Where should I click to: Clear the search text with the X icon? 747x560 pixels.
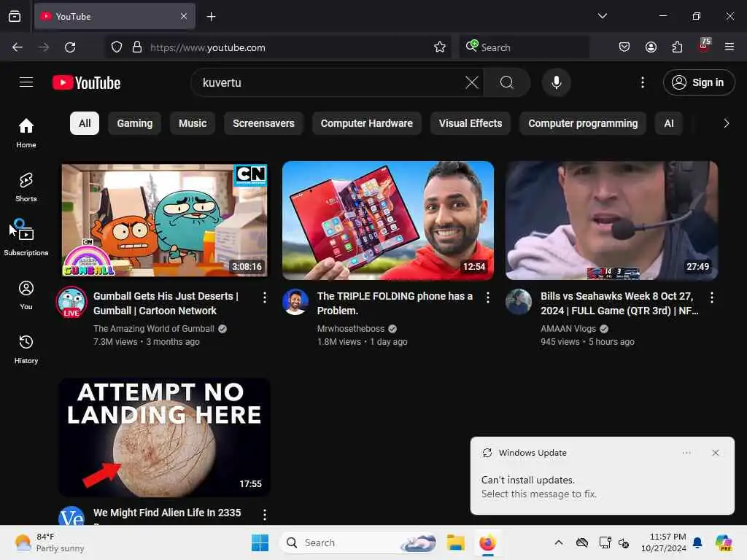[x=472, y=82]
